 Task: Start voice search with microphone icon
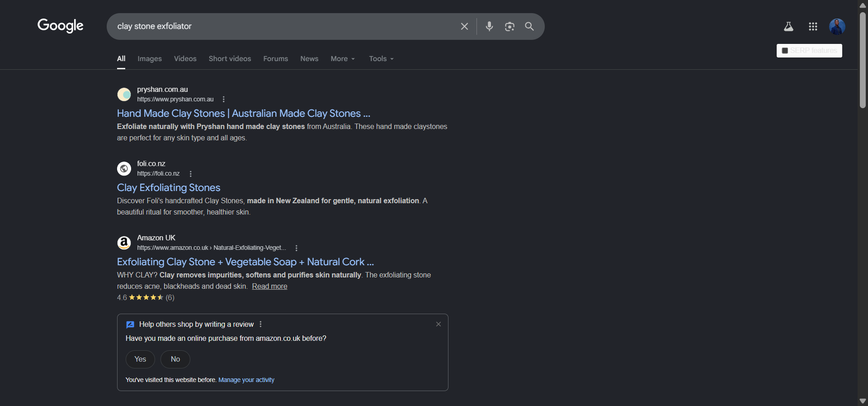489,26
